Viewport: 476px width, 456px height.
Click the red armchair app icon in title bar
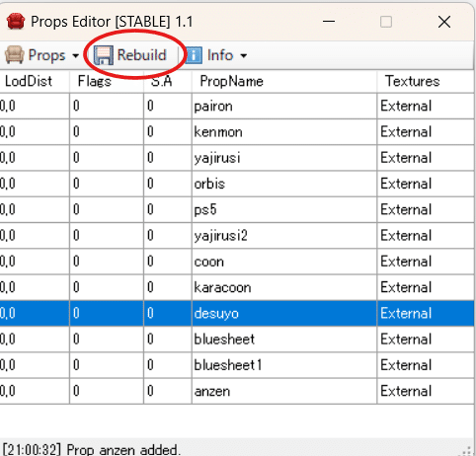pos(16,22)
